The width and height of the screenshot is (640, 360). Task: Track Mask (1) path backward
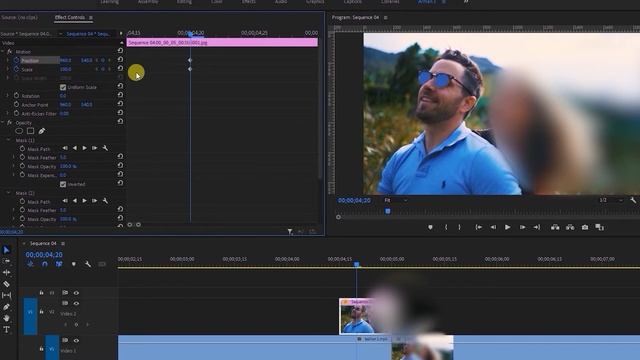pos(75,148)
